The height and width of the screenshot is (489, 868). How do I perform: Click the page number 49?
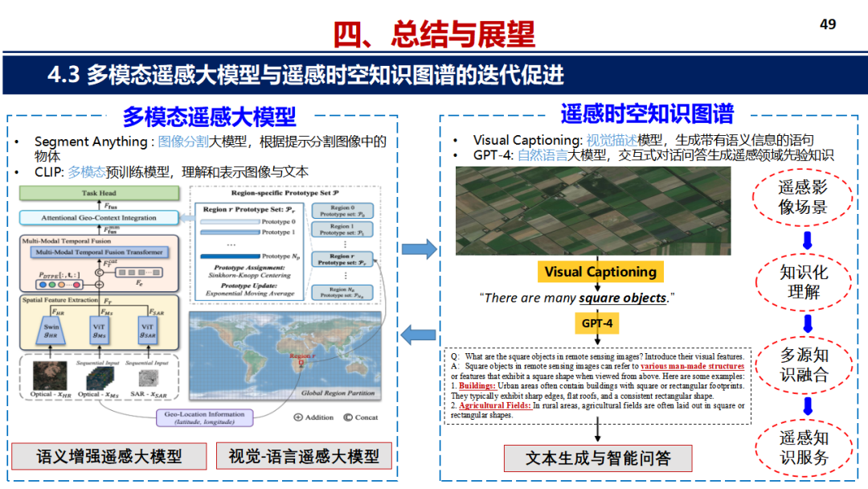coord(828,24)
